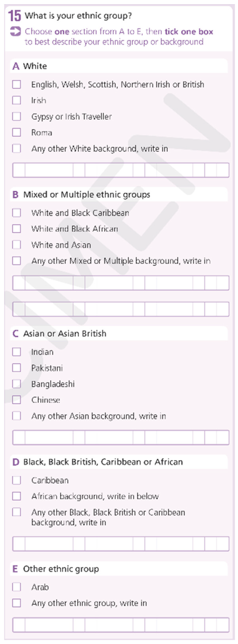Check the White and Asian option

(16, 245)
